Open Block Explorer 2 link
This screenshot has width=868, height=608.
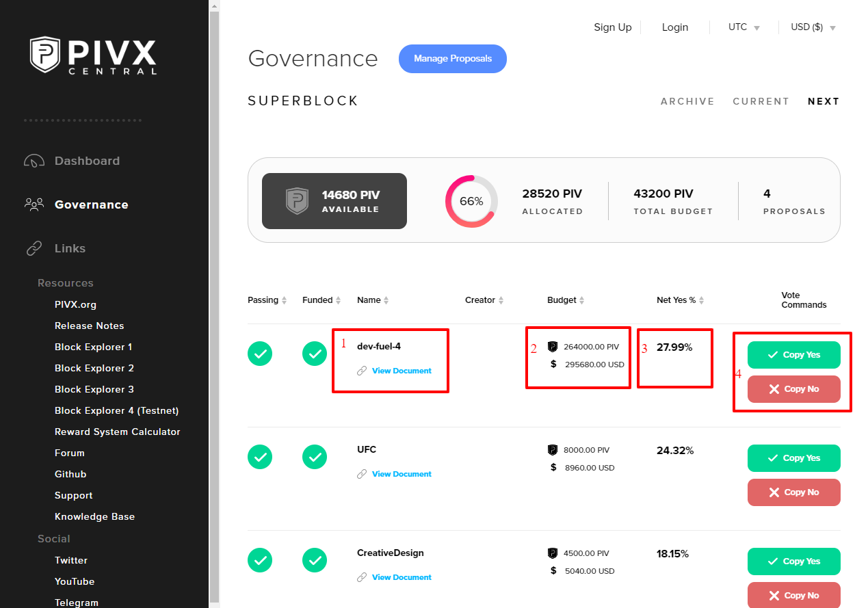[x=94, y=368]
